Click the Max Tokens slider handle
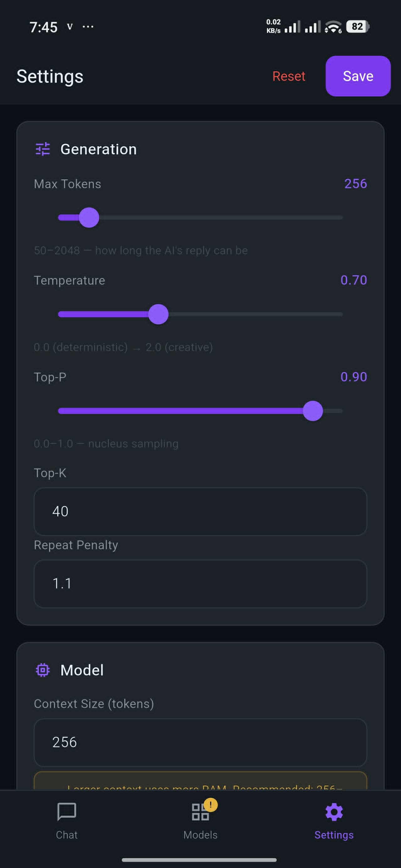 (89, 218)
